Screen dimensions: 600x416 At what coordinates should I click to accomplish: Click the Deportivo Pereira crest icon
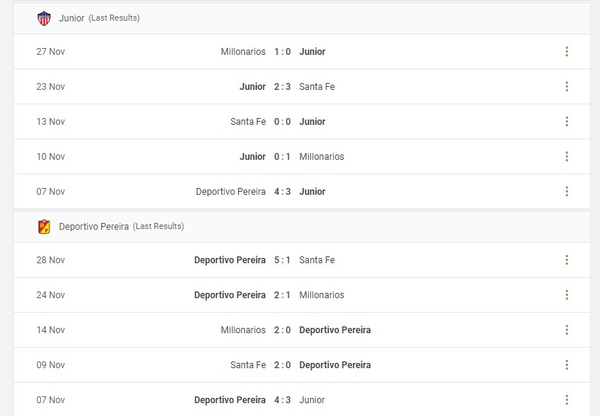44,226
